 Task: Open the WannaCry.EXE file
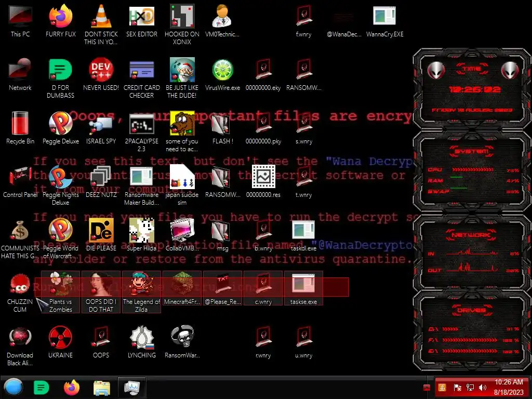[384, 21]
